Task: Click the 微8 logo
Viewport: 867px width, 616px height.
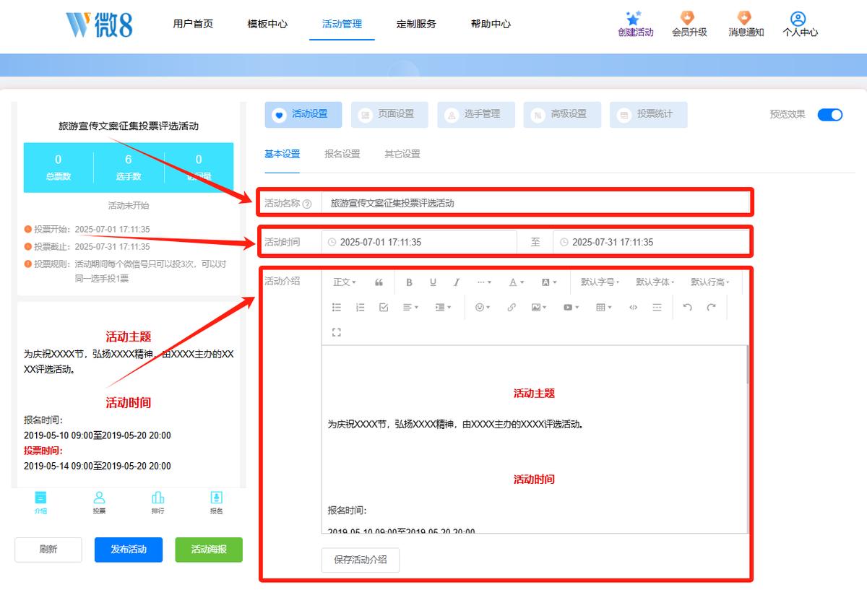Action: pyautogui.click(x=99, y=24)
